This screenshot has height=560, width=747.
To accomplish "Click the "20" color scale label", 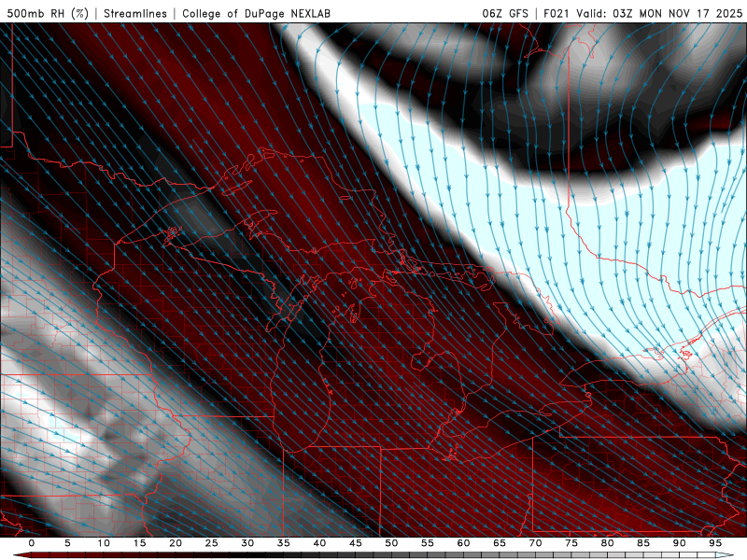I will coord(176,543).
